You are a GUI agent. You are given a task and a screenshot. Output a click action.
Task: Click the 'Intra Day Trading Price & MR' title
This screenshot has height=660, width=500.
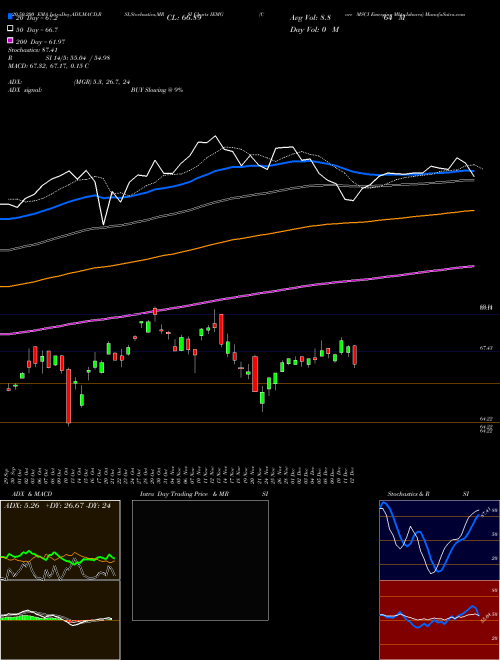[x=184, y=494]
